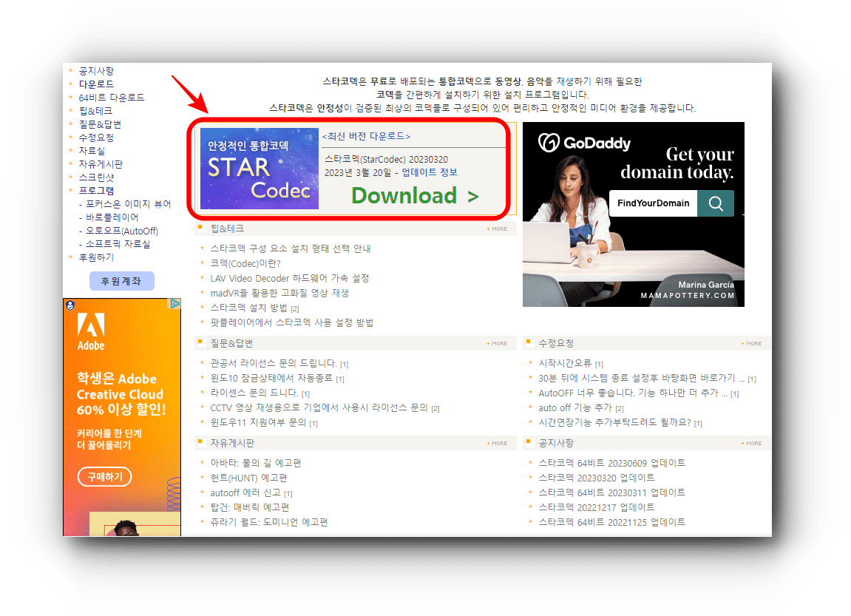Open 수정요청 in the sidebar menu
This screenshot has height=616, width=851.
96,138
